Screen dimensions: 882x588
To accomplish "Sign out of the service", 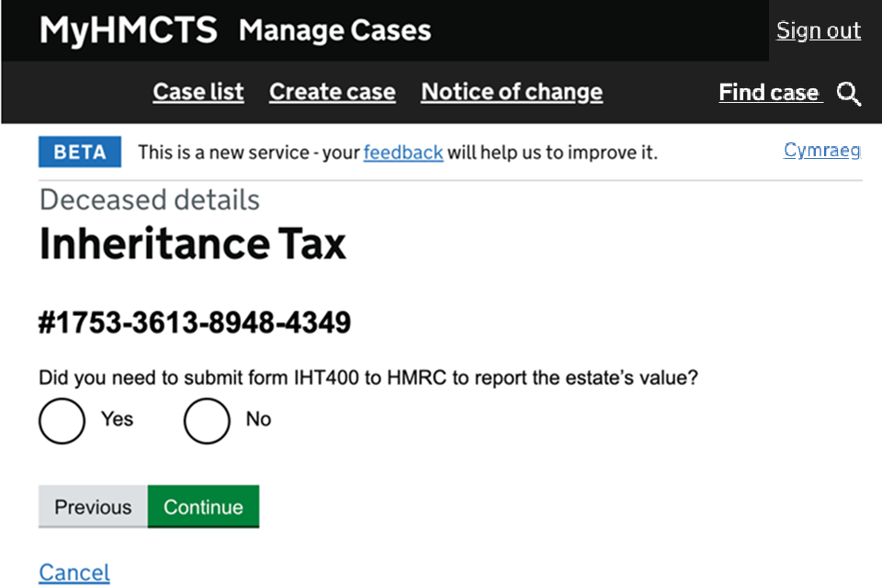I will coord(818,30).
